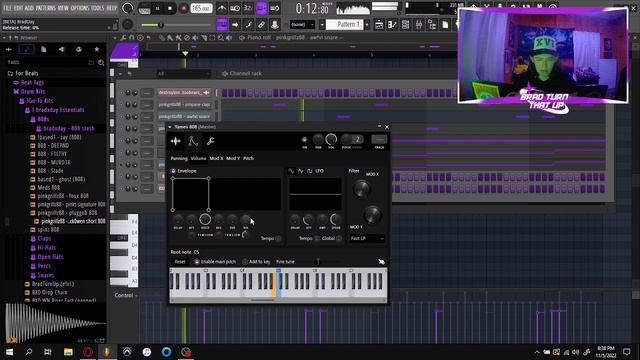The height and width of the screenshot is (360, 640).
Task: Select 808 - DEEPND sample in browser
Action: pyautogui.click(x=53, y=145)
